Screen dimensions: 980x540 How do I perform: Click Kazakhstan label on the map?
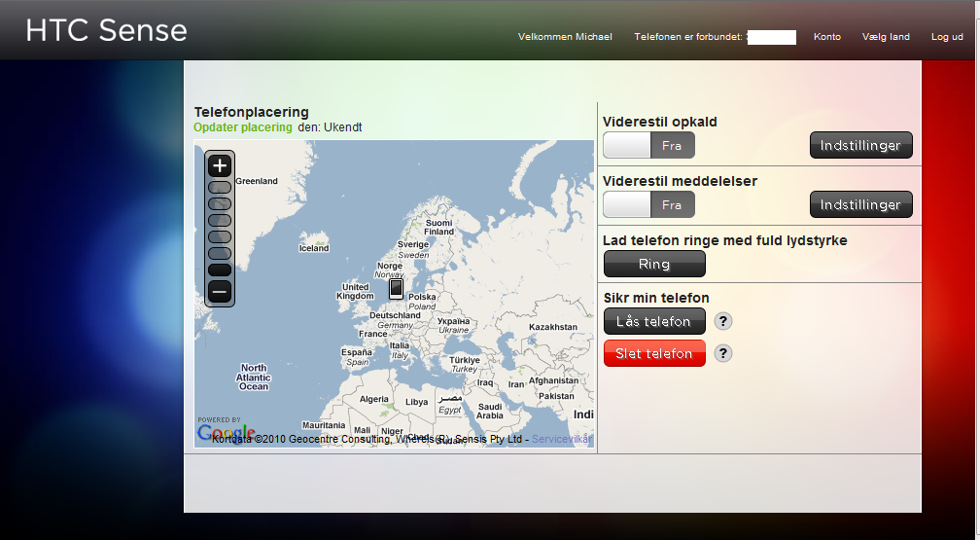coord(553,327)
